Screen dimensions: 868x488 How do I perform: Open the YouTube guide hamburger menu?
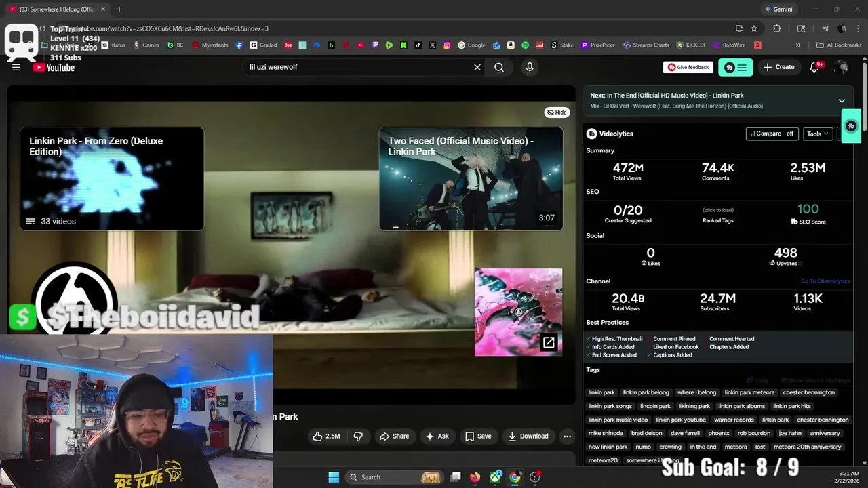16,67
